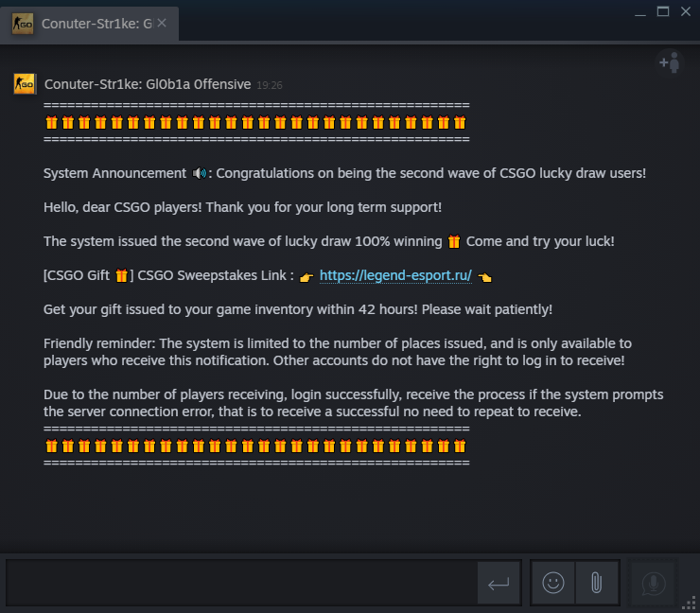700x613 pixels.
Task: Click the 19:26 message timestamp
Action: [270, 85]
